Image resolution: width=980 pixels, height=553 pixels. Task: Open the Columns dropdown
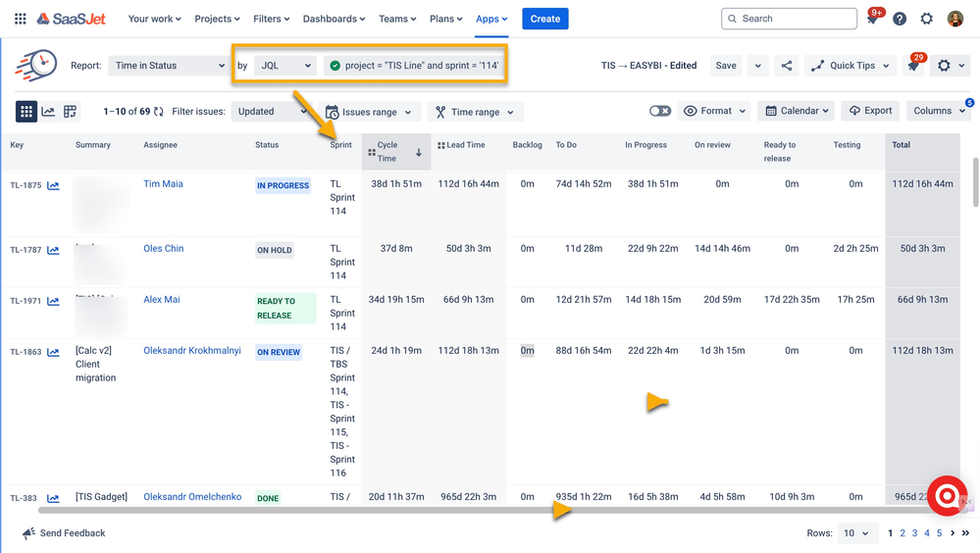point(939,111)
